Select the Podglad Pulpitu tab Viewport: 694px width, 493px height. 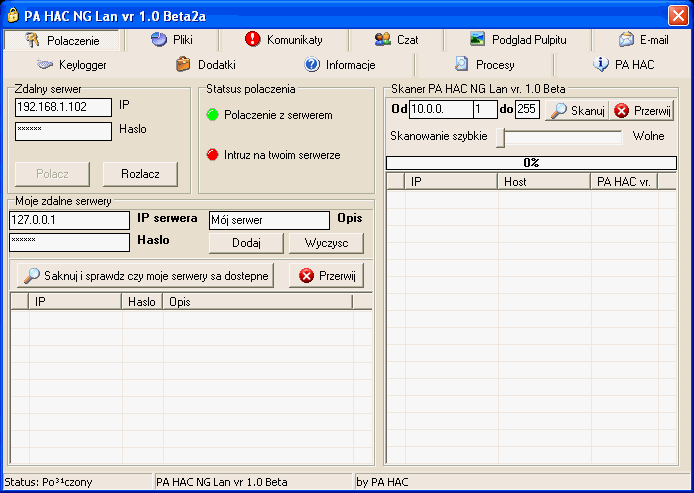tap(517, 40)
